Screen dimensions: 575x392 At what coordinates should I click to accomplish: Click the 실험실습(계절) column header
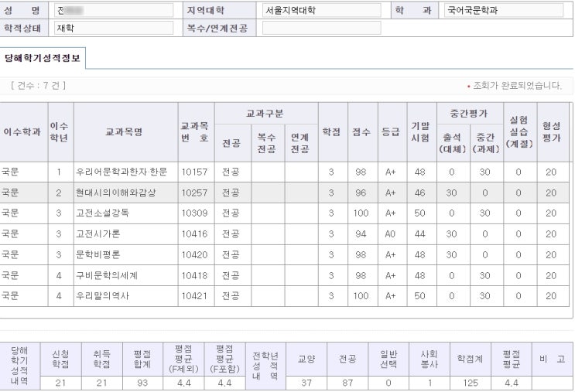tap(520, 132)
